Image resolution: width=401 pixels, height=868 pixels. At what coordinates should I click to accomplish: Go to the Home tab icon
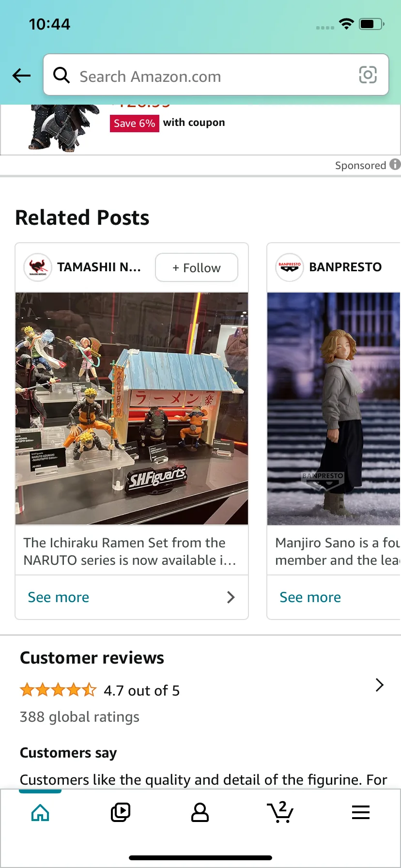pyautogui.click(x=40, y=813)
